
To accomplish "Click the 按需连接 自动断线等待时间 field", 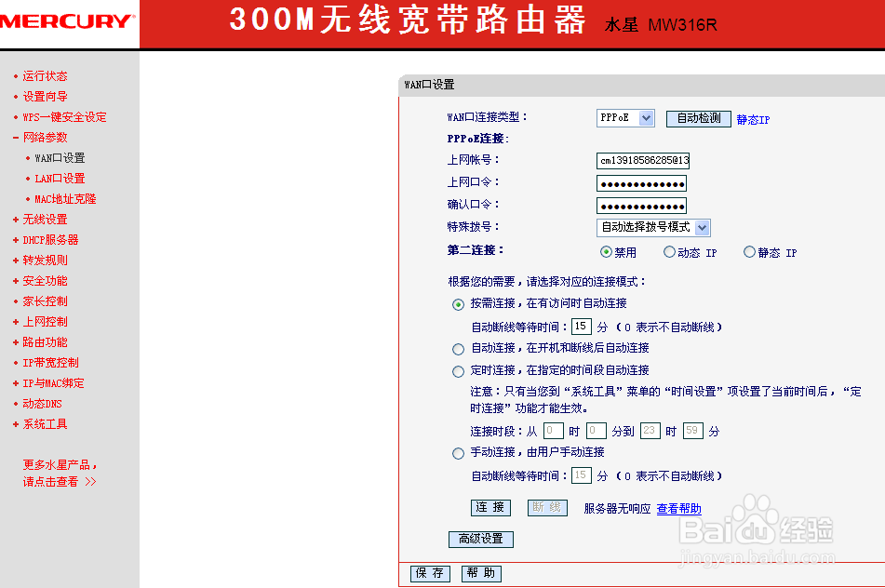I will (x=582, y=327).
